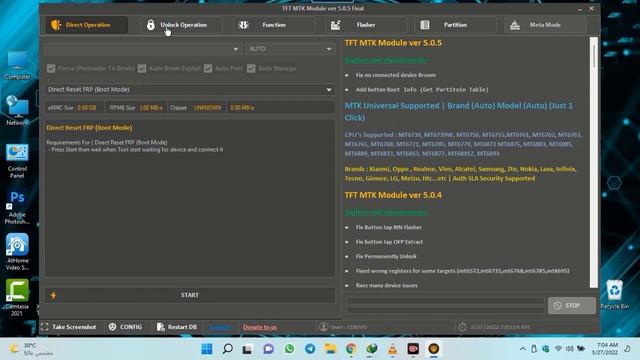The width and height of the screenshot is (640, 360).
Task: Click the operation description log area
Action: (190, 198)
